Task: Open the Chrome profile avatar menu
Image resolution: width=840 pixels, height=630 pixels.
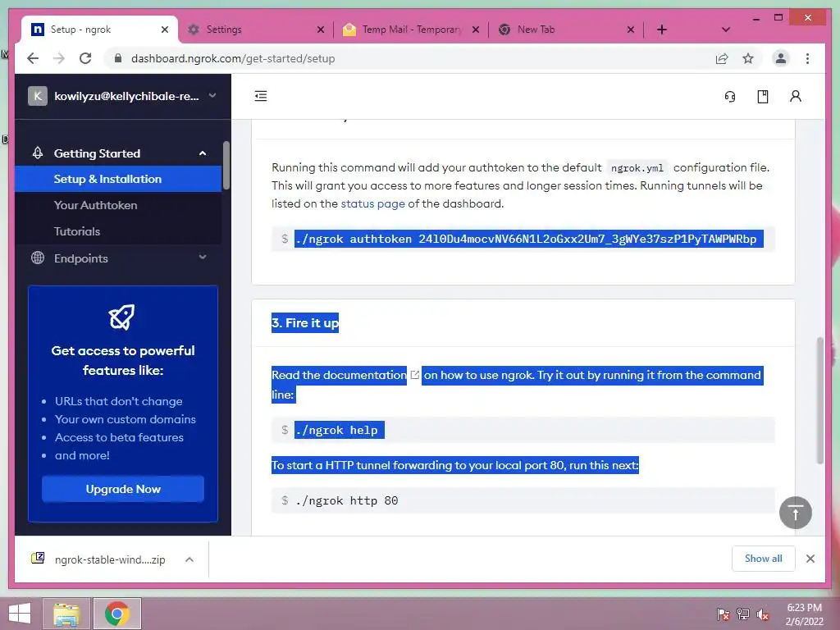Action: point(781,58)
